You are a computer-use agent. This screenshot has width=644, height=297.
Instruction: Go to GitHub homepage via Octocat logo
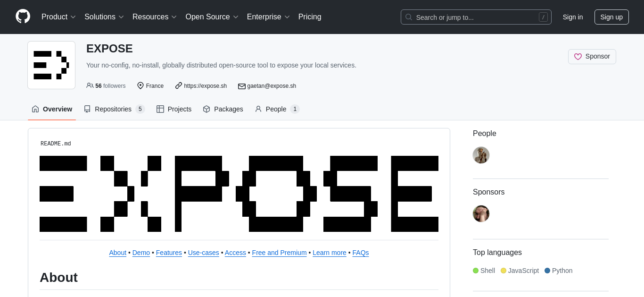[23, 17]
